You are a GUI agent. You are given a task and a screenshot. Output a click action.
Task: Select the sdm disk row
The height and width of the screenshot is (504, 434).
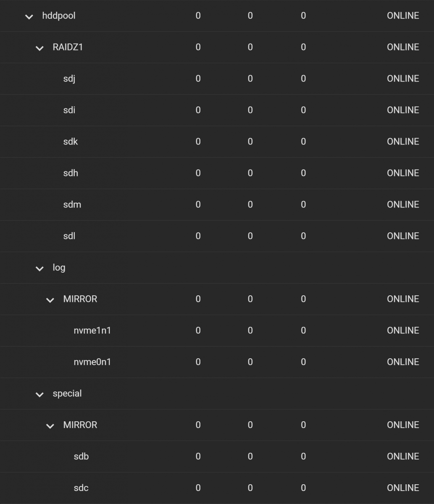tap(217, 205)
